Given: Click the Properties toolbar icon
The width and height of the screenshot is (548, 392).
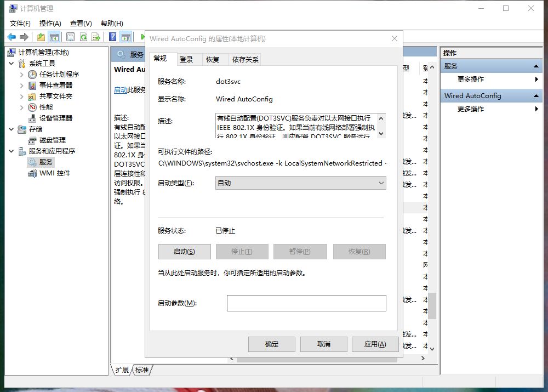Looking at the screenshot, I should (x=70, y=37).
